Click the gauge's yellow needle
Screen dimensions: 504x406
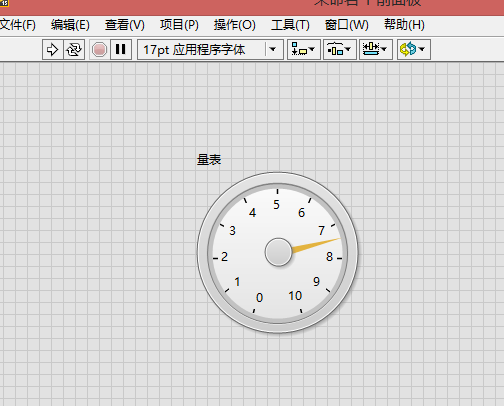(316, 245)
